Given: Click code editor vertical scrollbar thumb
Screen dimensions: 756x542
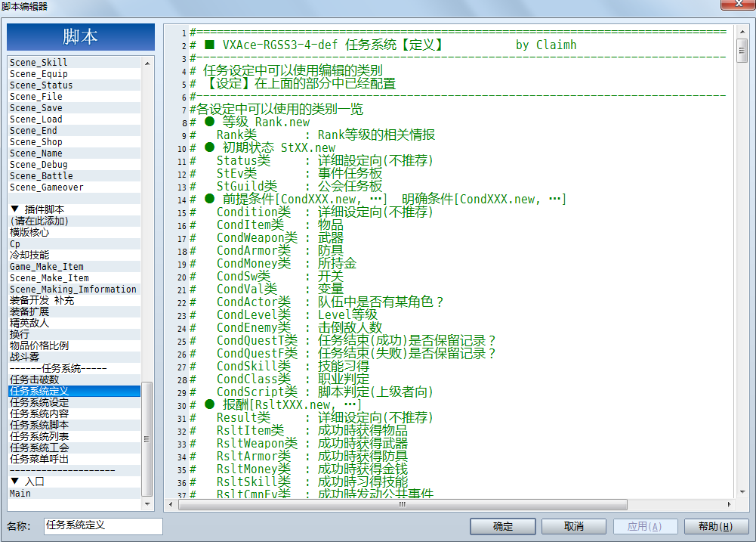Looking at the screenshot, I should click(742, 51).
